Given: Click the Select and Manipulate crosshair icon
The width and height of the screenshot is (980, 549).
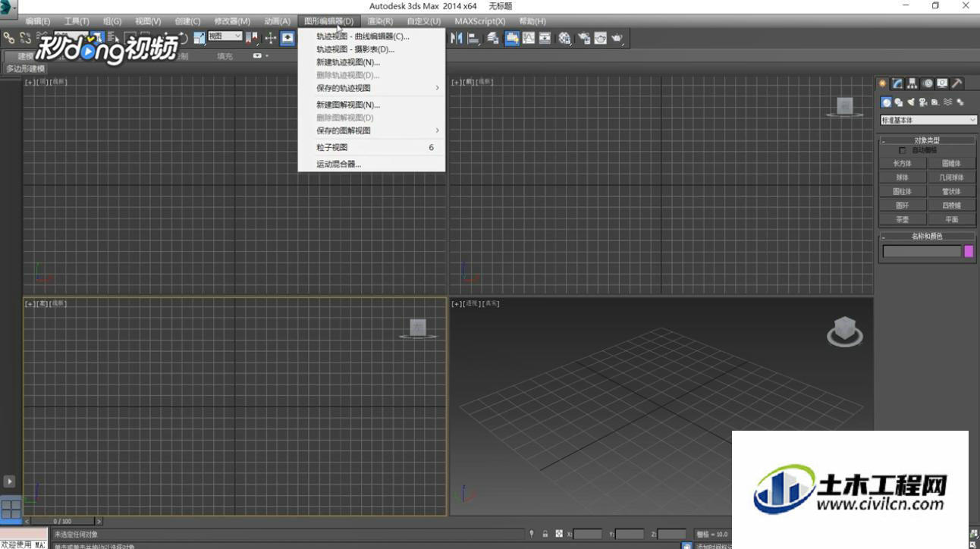Looking at the screenshot, I should pyautogui.click(x=271, y=37).
